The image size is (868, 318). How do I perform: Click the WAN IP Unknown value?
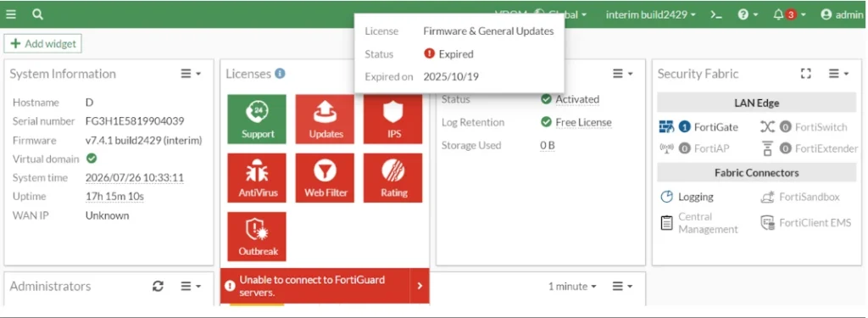pyautogui.click(x=107, y=215)
